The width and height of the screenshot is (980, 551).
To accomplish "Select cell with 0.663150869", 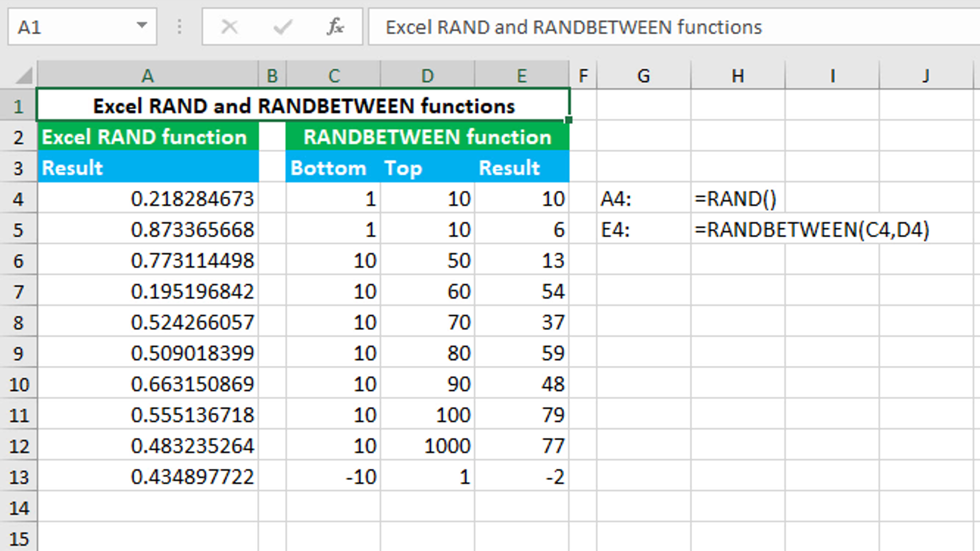I will point(148,384).
